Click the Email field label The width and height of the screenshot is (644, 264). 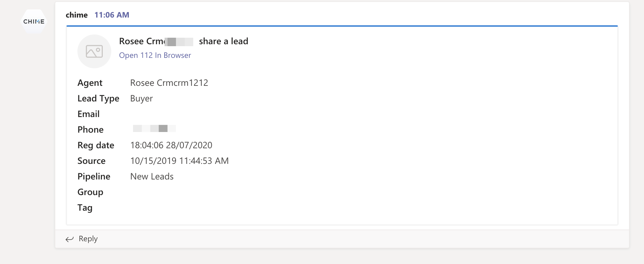[x=88, y=114]
